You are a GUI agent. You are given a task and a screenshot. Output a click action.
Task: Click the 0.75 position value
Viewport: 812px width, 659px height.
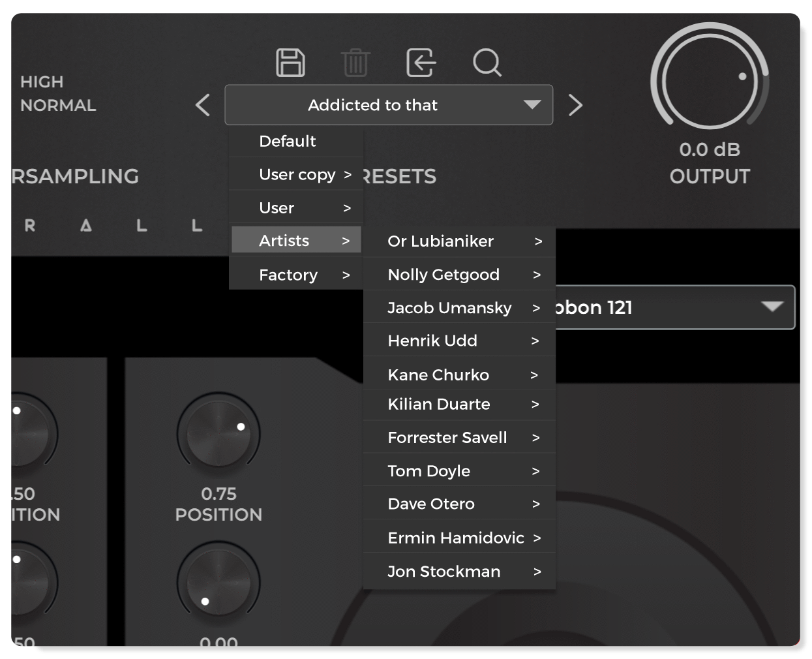pos(218,494)
